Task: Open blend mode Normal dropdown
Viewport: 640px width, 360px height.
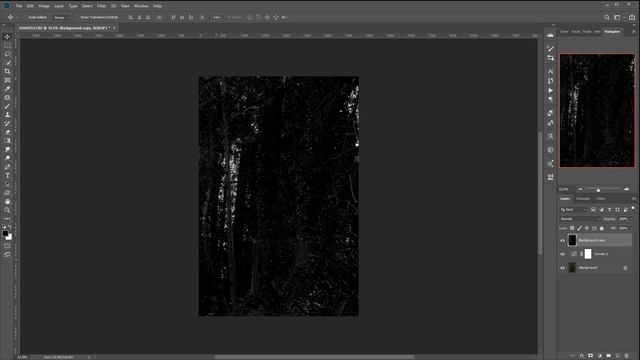Action: (x=580, y=219)
